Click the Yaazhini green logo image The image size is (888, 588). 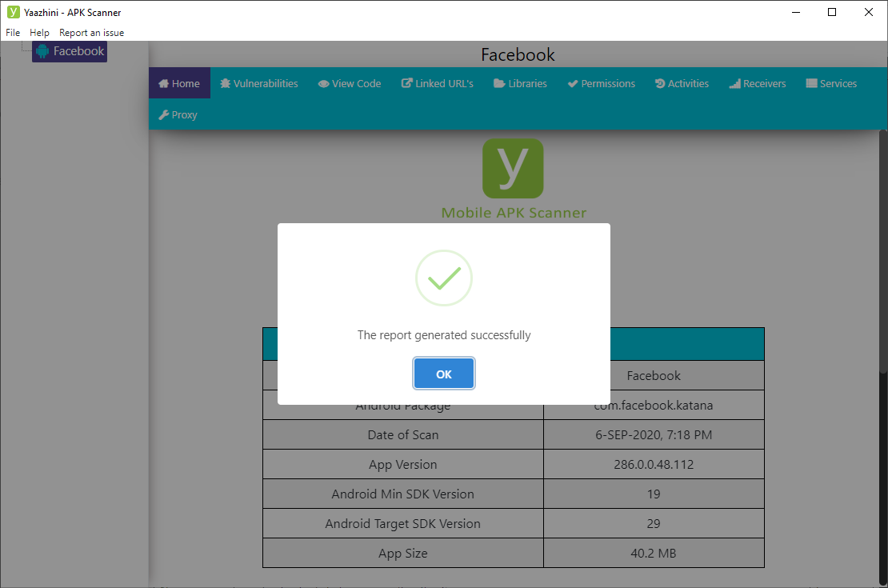[513, 168]
